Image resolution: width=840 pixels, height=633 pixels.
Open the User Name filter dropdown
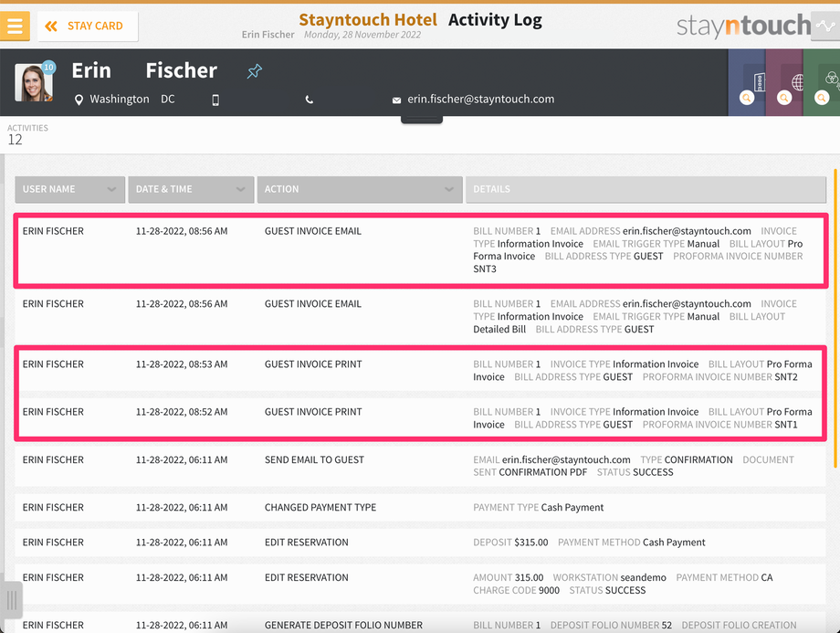(x=69, y=189)
